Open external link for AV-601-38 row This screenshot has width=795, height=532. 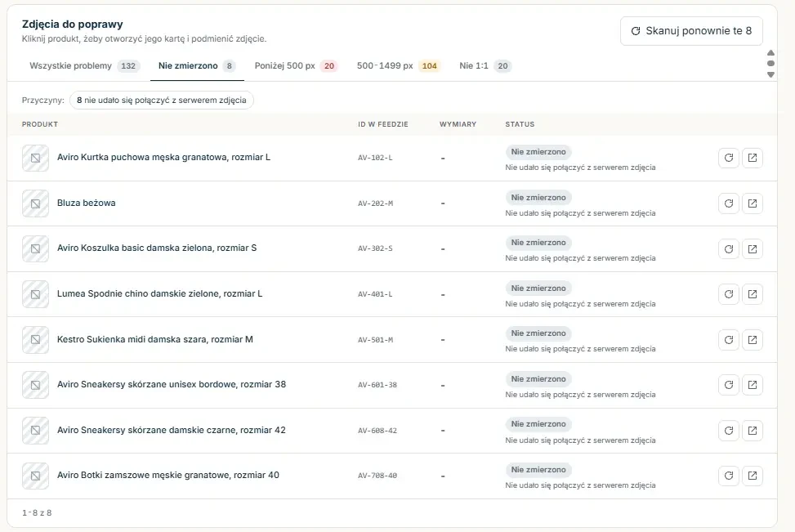753,385
